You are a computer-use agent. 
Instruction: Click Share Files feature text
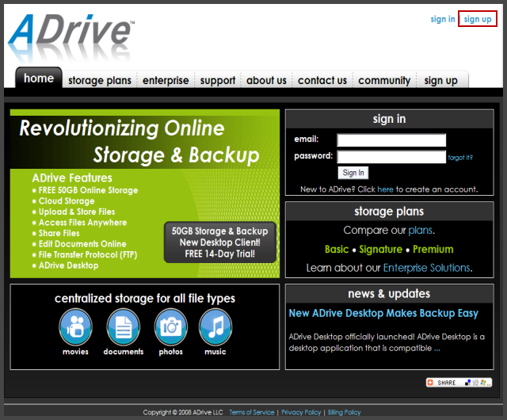click(x=59, y=233)
